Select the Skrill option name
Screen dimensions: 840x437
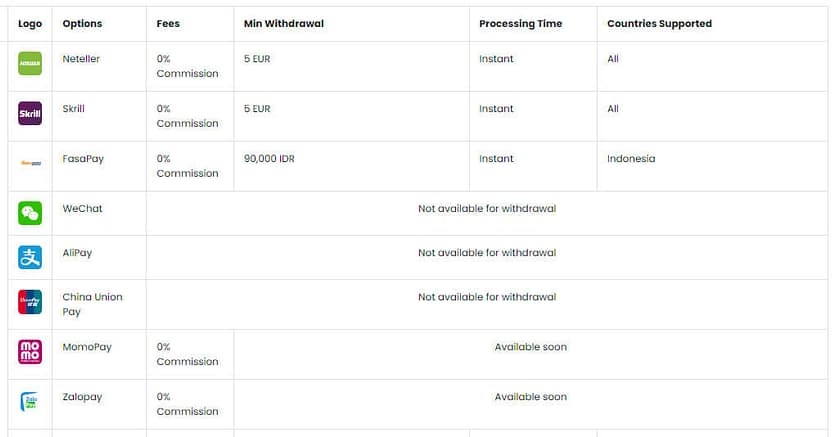(74, 109)
